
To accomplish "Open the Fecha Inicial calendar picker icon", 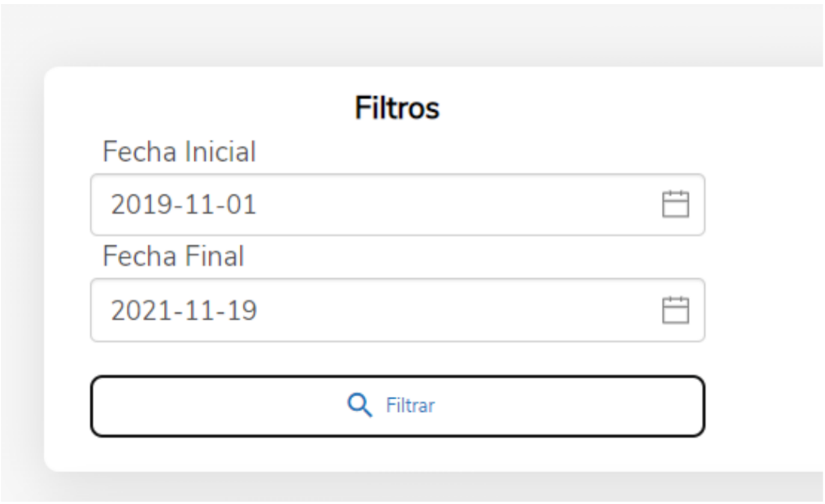I will (x=676, y=204).
